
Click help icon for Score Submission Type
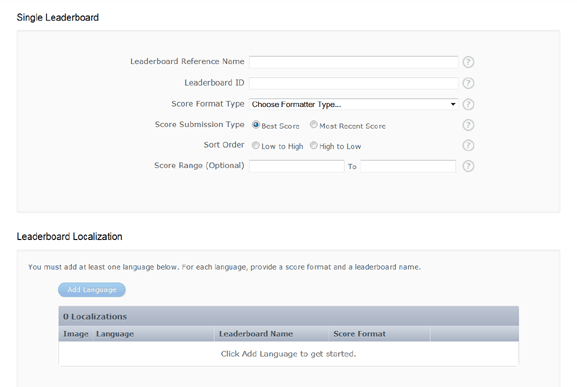(468, 125)
